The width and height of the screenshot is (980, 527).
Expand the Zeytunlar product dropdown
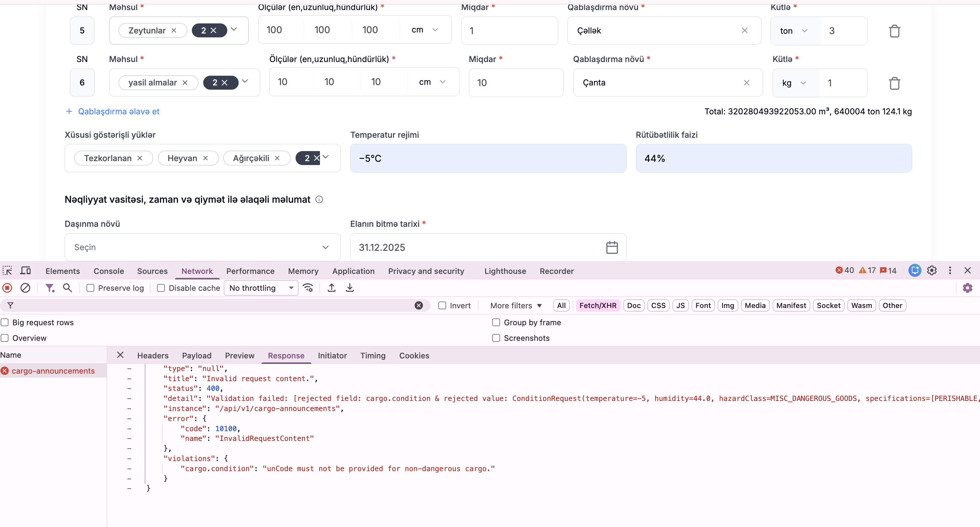click(234, 29)
